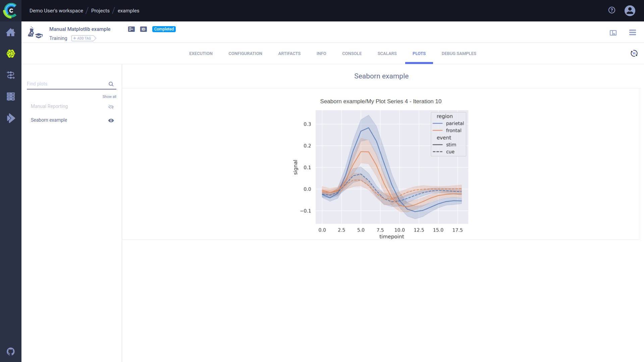644x362 pixels.
Task: Open the Projects brain icon in sidebar
Action: coord(11,54)
